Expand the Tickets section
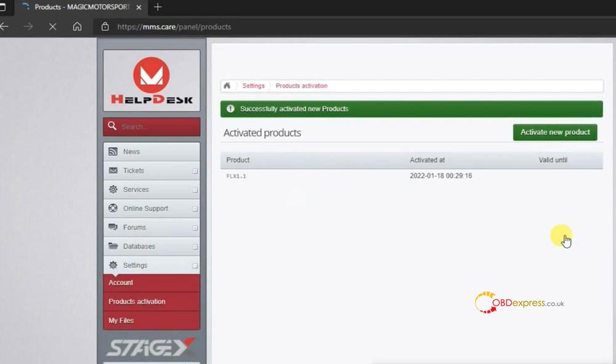Viewport: 616px width, 364px height. tap(195, 171)
